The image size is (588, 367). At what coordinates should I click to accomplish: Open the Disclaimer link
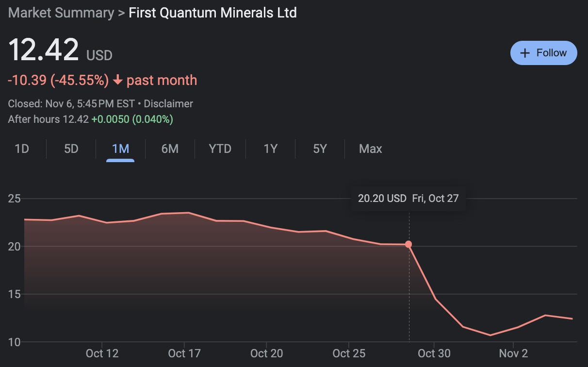168,104
